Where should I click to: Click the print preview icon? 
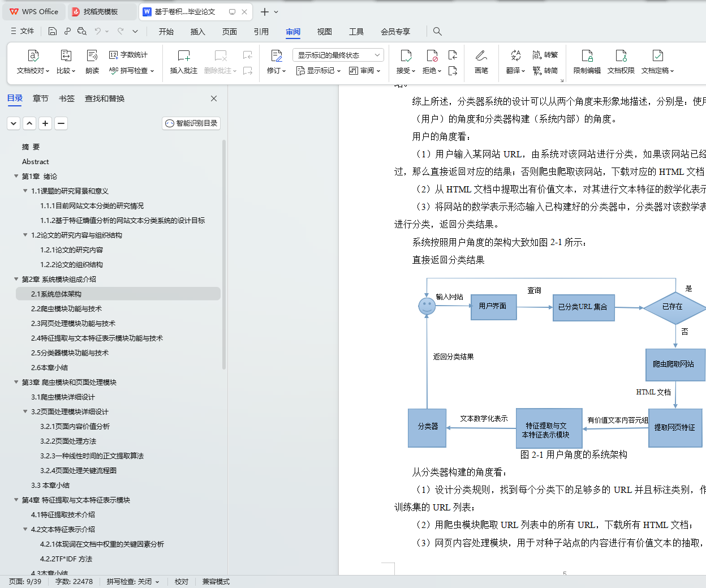(82, 31)
